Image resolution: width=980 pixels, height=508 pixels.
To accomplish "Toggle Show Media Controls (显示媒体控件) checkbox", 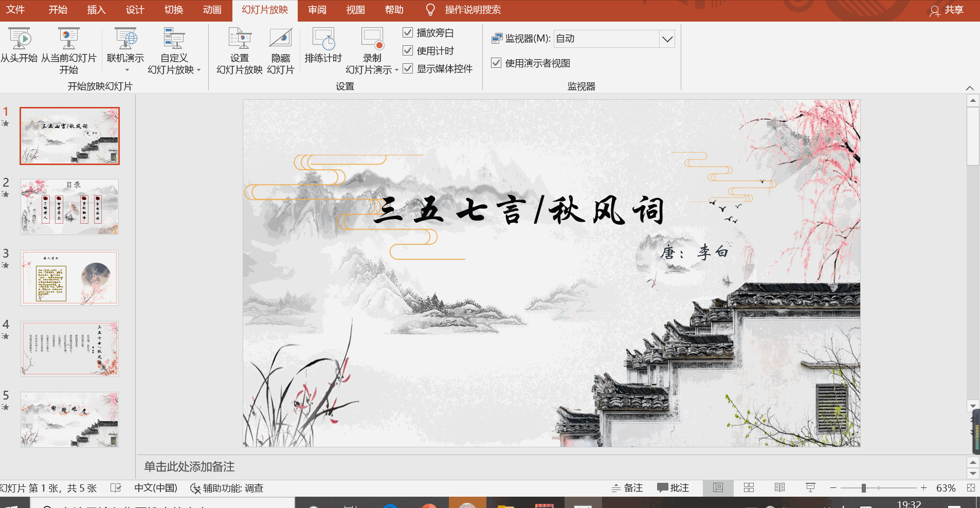I will click(408, 68).
